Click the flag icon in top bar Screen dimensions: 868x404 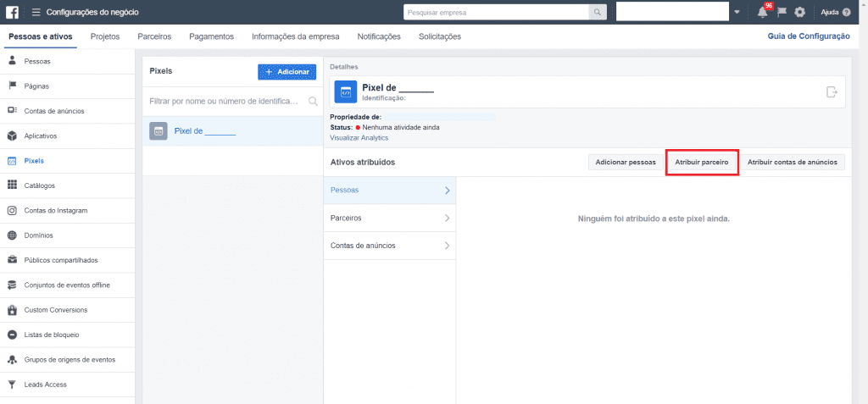pyautogui.click(x=782, y=12)
